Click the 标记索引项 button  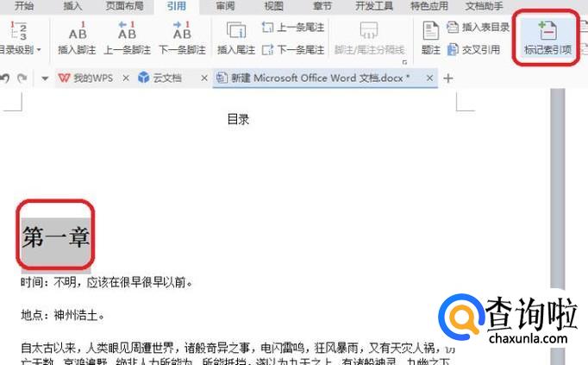(x=547, y=38)
